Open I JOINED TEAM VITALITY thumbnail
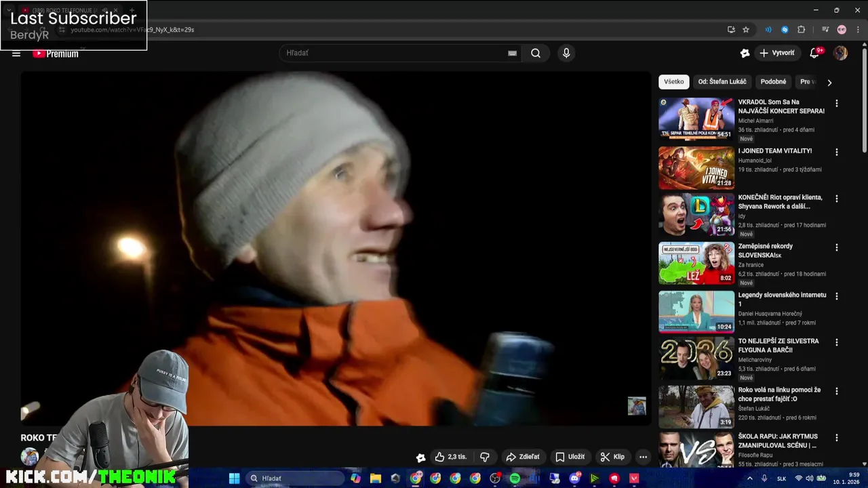Screen dimensions: 868x488 tap(696, 167)
